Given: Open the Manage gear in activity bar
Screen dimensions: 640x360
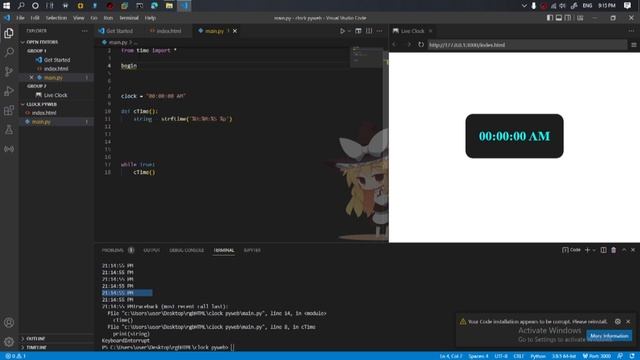Looking at the screenshot, I should coord(9,342).
